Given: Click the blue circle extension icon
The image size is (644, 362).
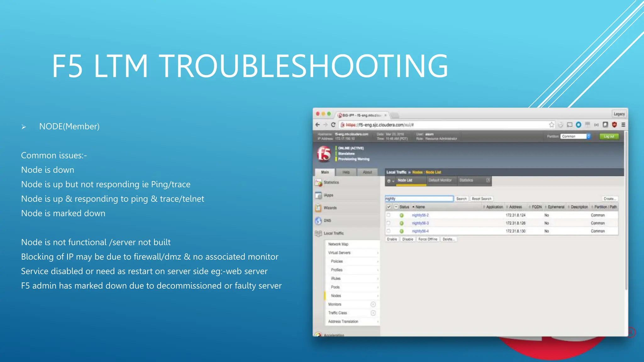Looking at the screenshot, I should click(578, 125).
